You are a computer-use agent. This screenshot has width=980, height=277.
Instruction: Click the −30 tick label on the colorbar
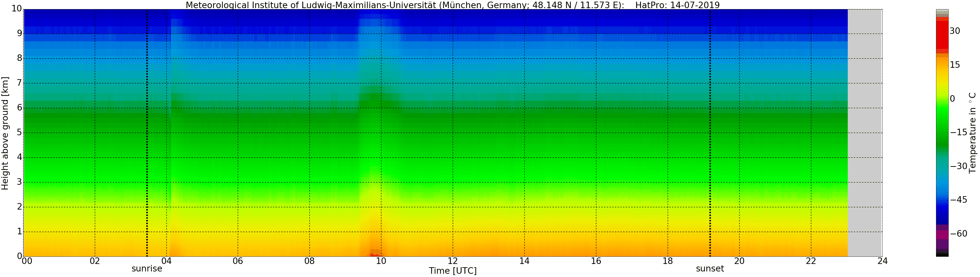pos(958,166)
